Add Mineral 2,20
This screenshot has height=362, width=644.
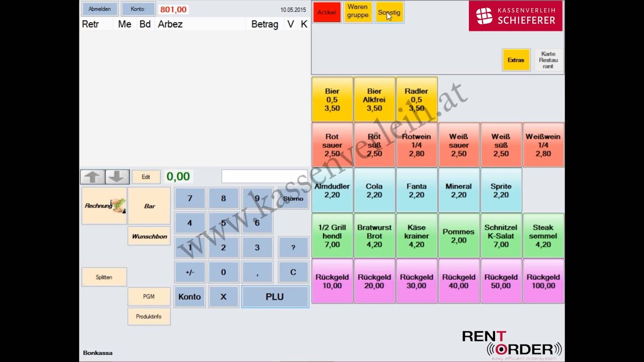(459, 190)
